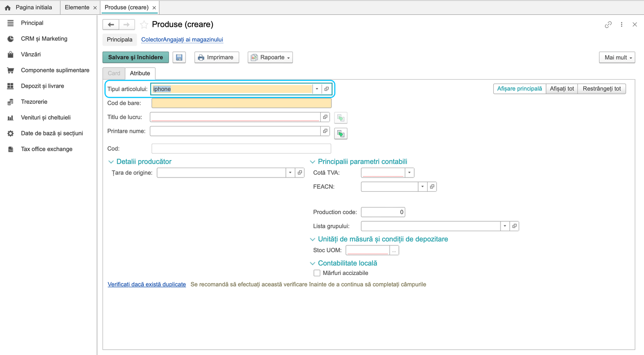Open Trezorerie section in sidebar
The image size is (644, 355).
34,102
